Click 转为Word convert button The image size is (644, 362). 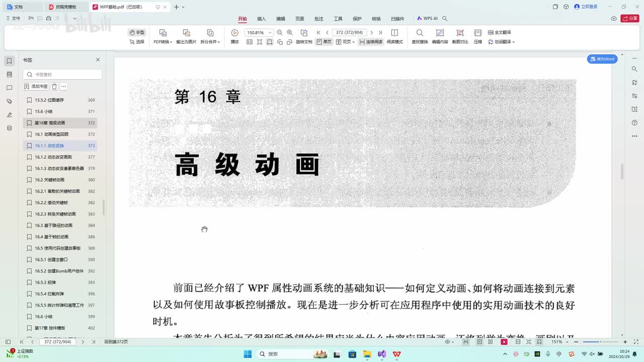tap(602, 59)
